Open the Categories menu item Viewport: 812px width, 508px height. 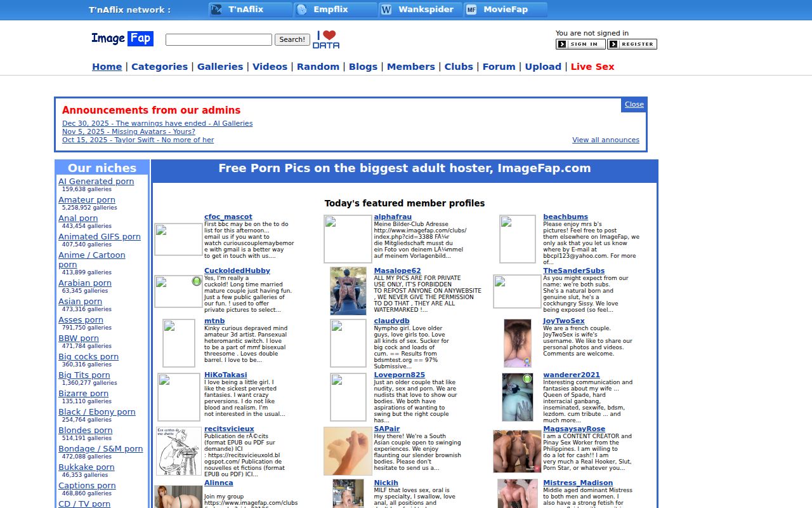[159, 67]
